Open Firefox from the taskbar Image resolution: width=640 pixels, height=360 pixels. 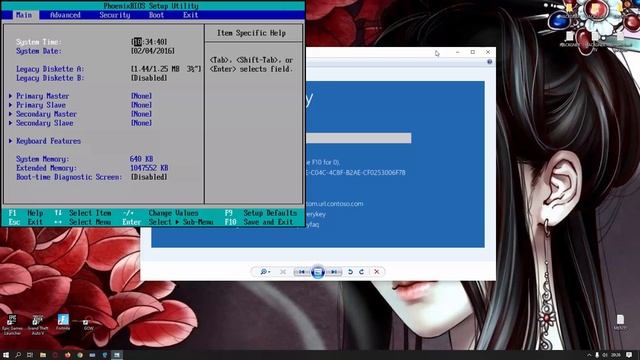67,355
